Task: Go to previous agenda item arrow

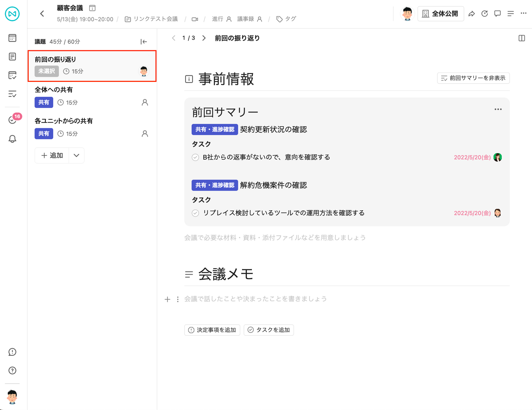Action: tap(174, 38)
